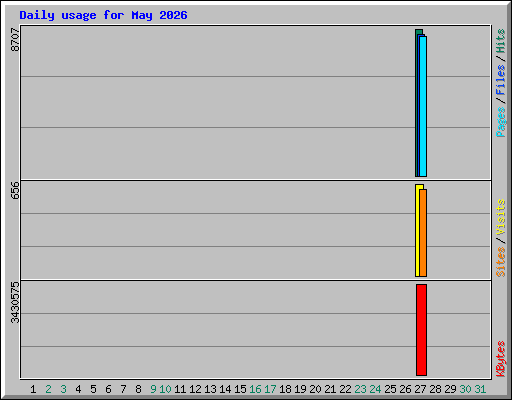Click the cyan 'Pages' legend label
This screenshot has width=512, height=400.
pyautogui.click(x=501, y=122)
